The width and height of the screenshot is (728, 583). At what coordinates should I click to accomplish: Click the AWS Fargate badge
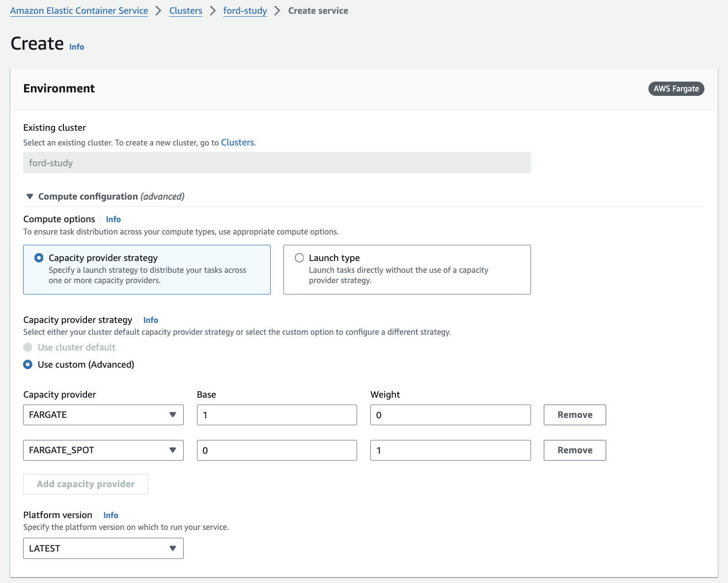pos(676,88)
